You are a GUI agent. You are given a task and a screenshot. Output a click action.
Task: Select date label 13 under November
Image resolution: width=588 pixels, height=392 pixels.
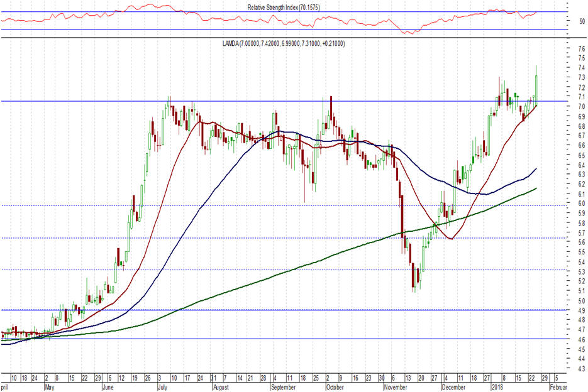pos(408,378)
